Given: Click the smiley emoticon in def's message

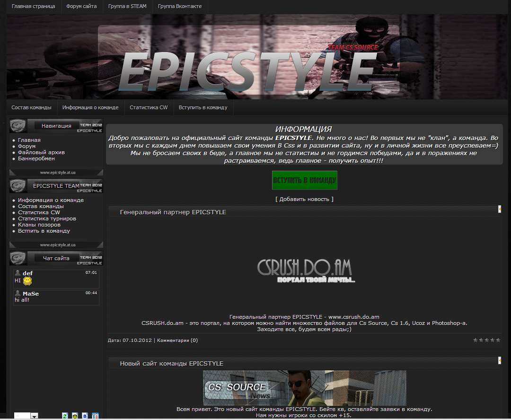Looking at the screenshot, I should 27,280.
